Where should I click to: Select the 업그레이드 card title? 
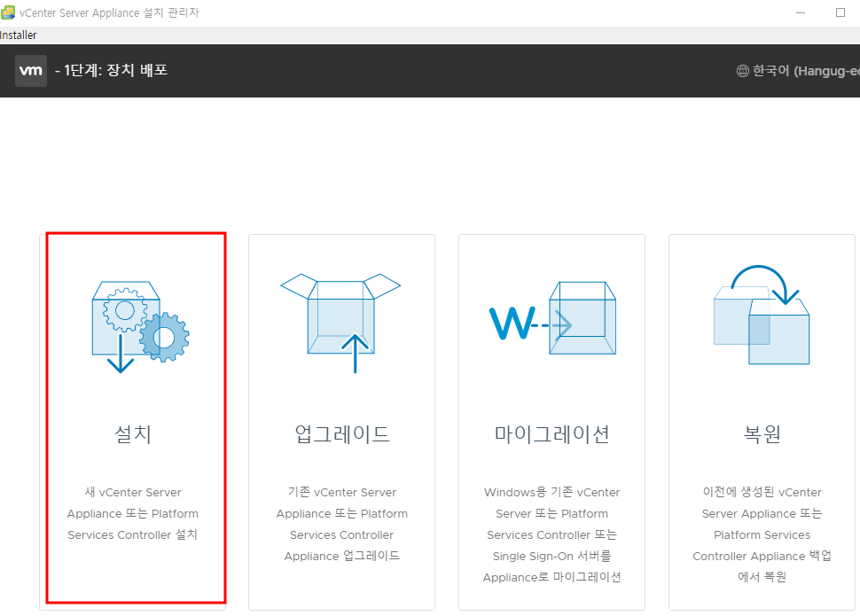click(x=341, y=434)
